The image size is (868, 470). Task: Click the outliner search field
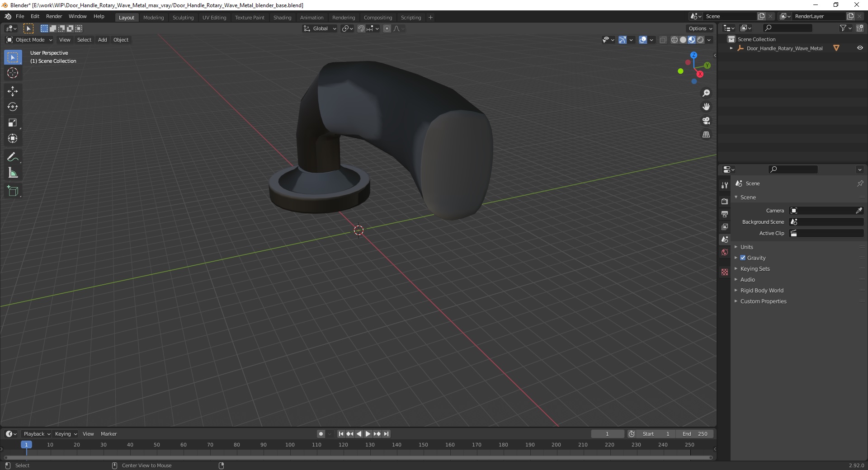[x=787, y=28]
